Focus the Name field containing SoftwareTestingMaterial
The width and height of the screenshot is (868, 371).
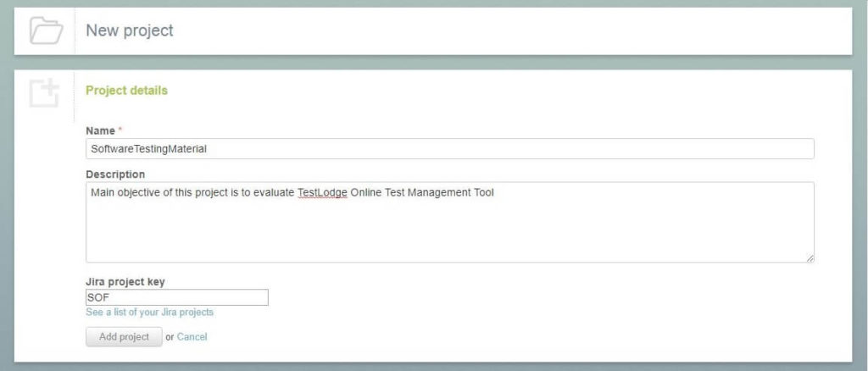point(449,149)
